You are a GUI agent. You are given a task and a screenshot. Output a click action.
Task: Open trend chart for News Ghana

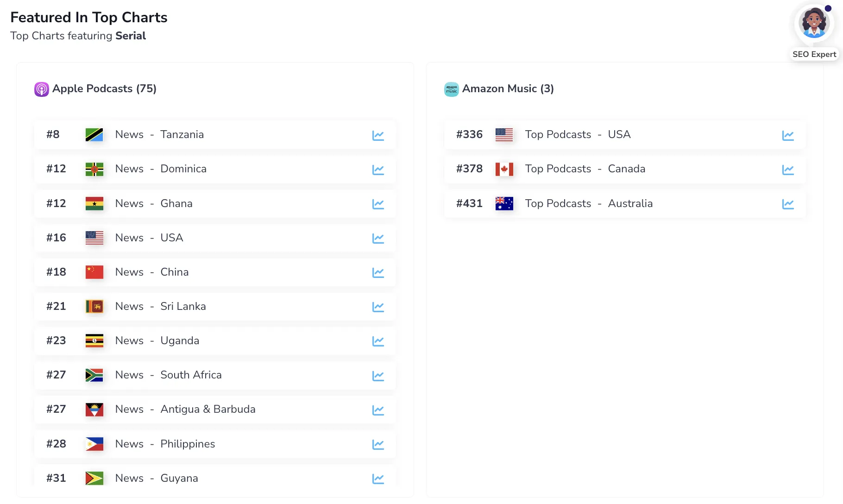(378, 204)
